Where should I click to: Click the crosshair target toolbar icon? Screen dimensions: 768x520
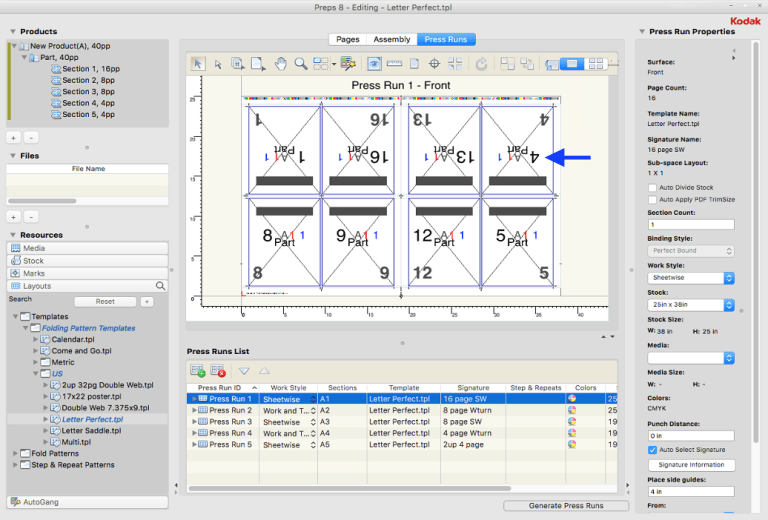[x=433, y=64]
